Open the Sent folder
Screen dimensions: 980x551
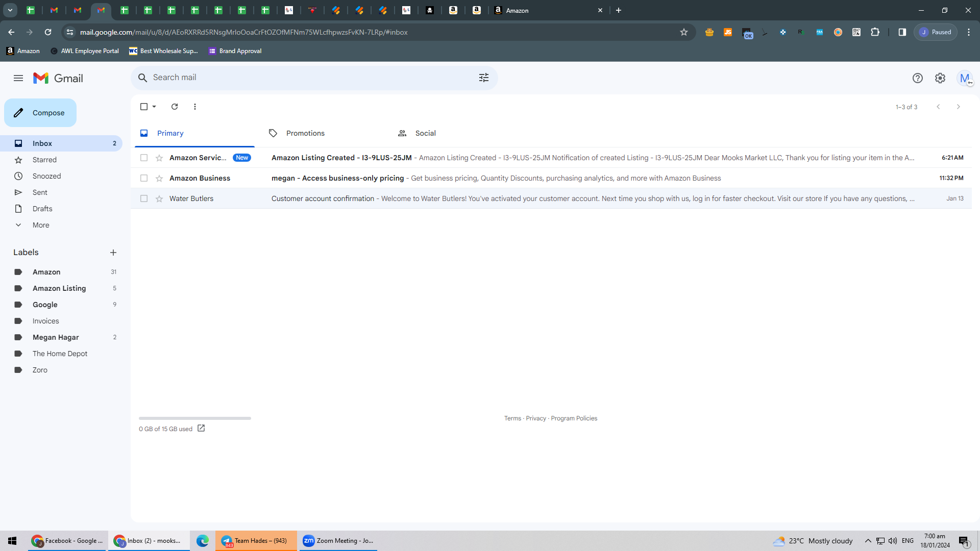click(61, 192)
